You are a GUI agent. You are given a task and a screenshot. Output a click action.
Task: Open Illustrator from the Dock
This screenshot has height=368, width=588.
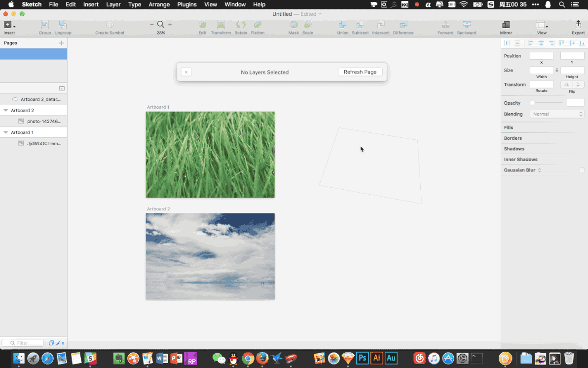click(376, 358)
